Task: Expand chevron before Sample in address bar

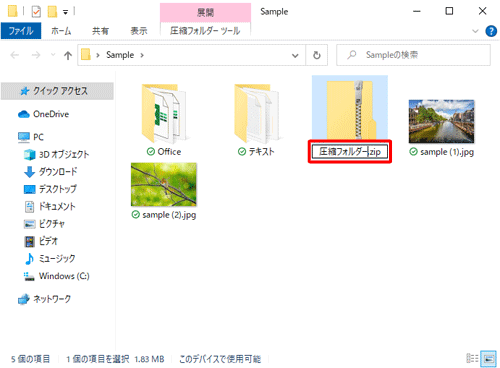Action: coord(98,55)
